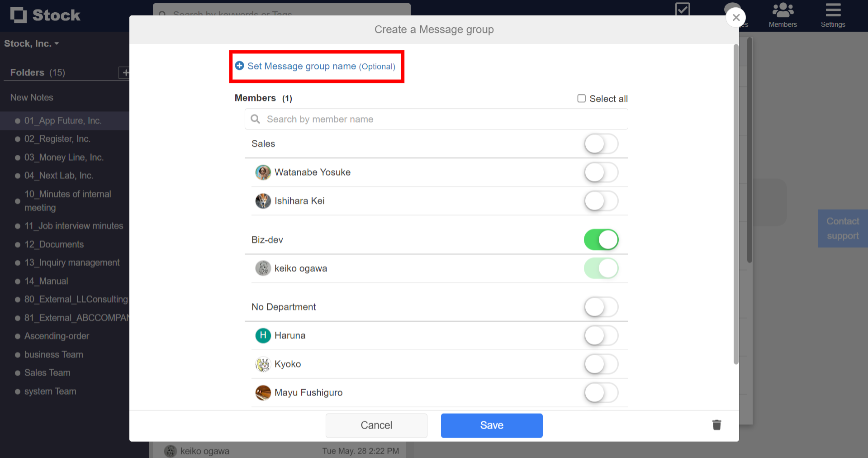Click the Cancel button
Image resolution: width=868 pixels, height=458 pixels.
(376, 425)
